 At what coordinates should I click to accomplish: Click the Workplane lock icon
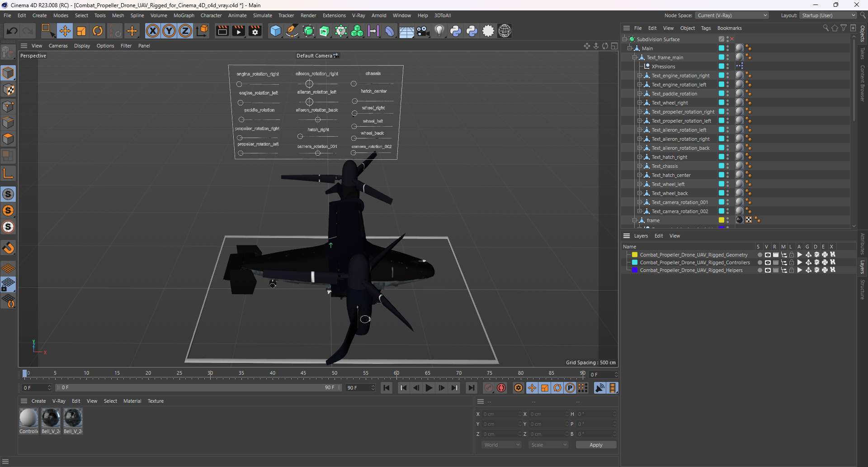[8, 285]
